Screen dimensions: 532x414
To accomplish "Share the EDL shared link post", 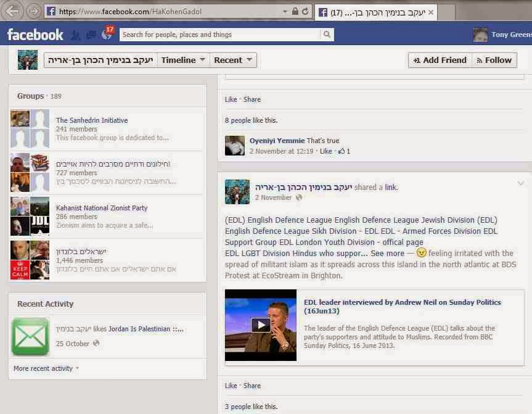I will pyautogui.click(x=252, y=386).
